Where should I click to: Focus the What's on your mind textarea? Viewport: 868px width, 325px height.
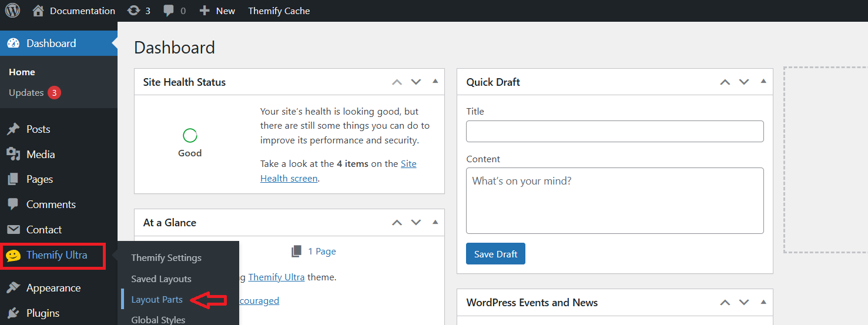[615, 201]
